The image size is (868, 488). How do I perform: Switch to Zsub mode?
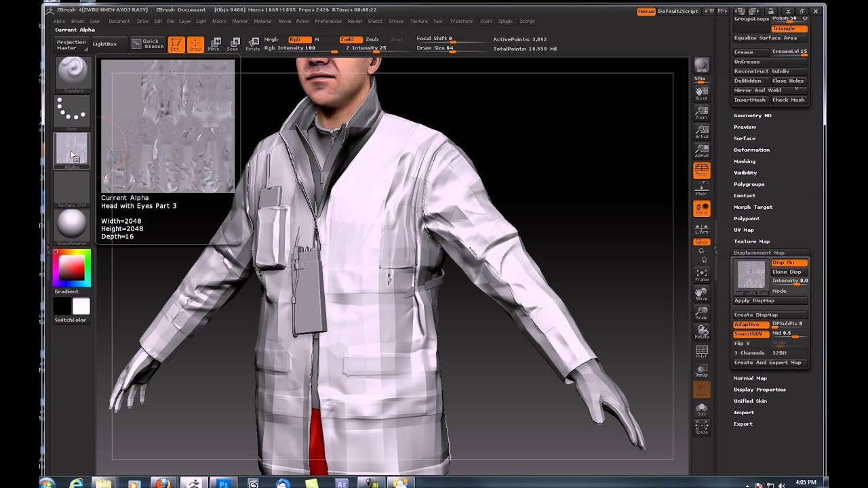pos(372,39)
